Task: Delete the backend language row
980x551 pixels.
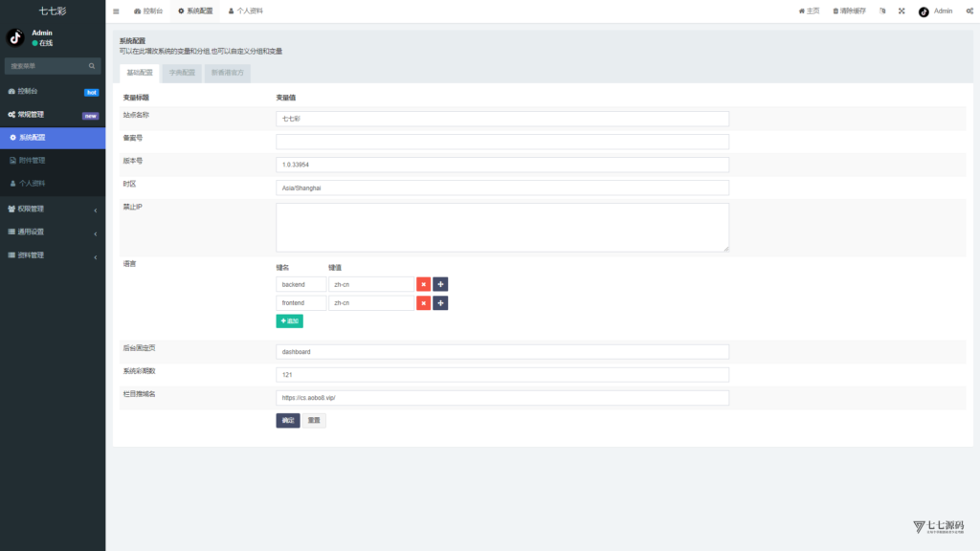Action: click(423, 284)
